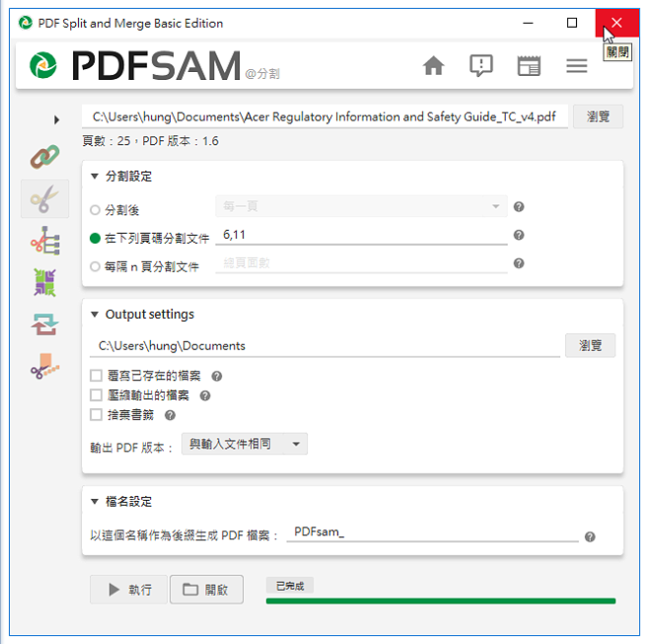Tick the 壓縮輸出的檔案 checkbox
The width and height of the screenshot is (653, 644).
click(97, 395)
